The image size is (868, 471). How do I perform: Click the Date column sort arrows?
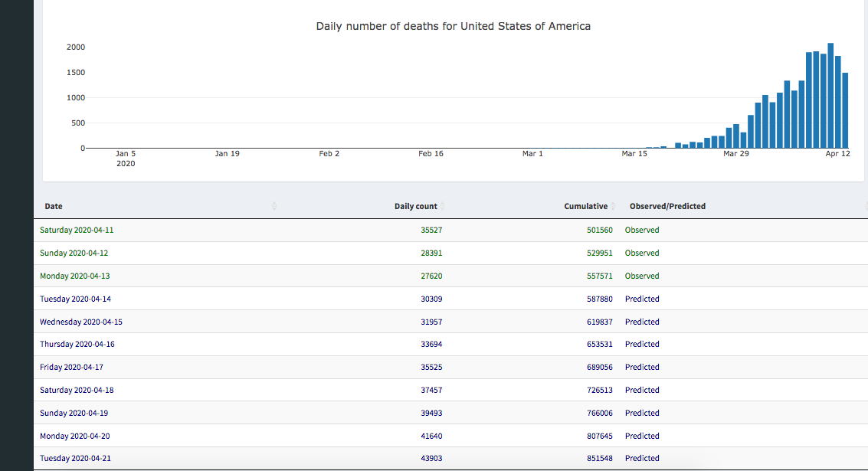tap(274, 206)
